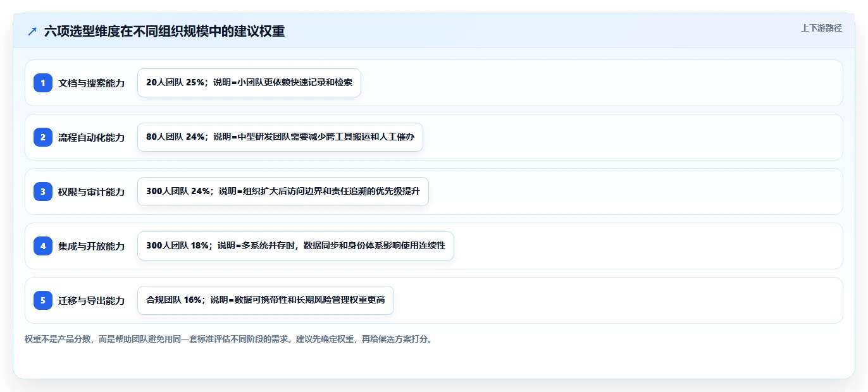Click the 300人团队 24% description box

(x=283, y=192)
